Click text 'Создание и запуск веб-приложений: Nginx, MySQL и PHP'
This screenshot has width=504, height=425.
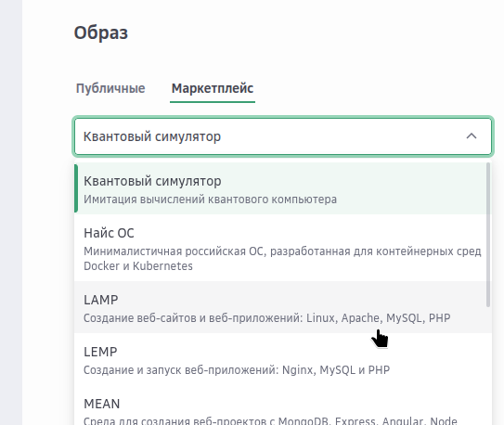(x=237, y=370)
